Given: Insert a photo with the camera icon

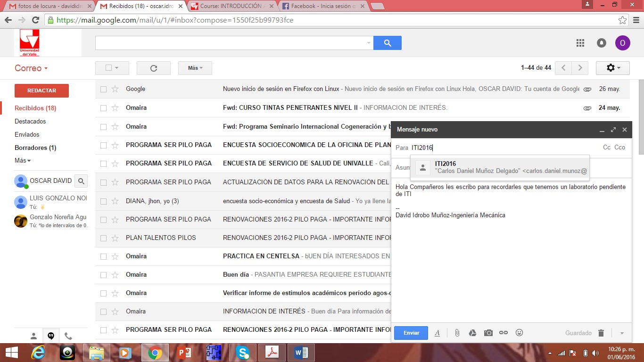Looking at the screenshot, I should tap(488, 333).
